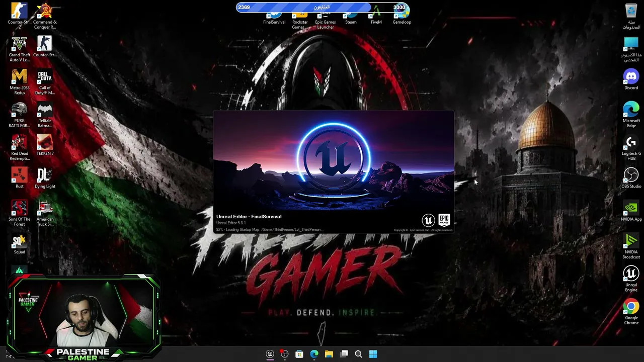Viewport: 644px width, 362px height.
Task: Select the Unreal Engine desktop shortcut
Action: click(631, 279)
